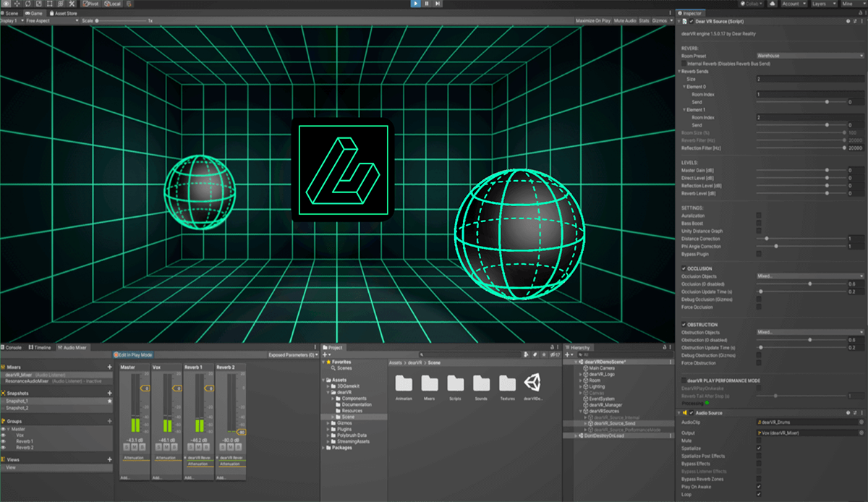Toggle the Local handle rotation button
868x502 pixels.
tap(112, 4)
